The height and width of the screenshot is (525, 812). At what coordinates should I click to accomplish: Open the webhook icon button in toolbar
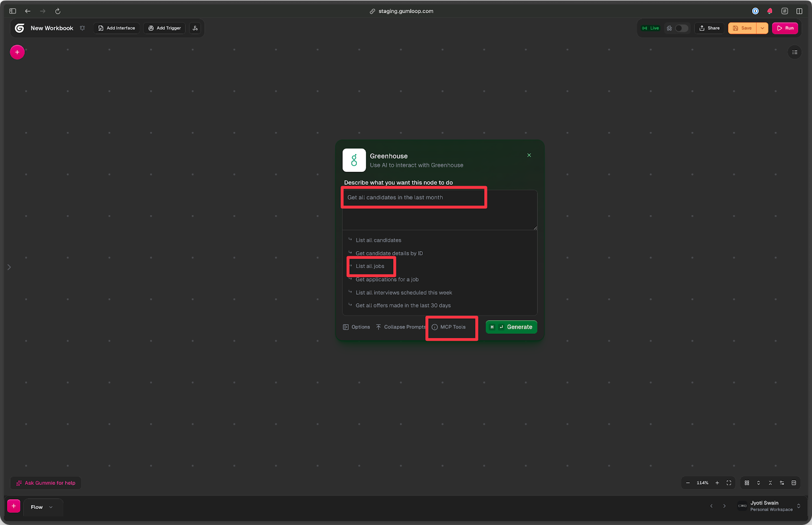coord(195,28)
